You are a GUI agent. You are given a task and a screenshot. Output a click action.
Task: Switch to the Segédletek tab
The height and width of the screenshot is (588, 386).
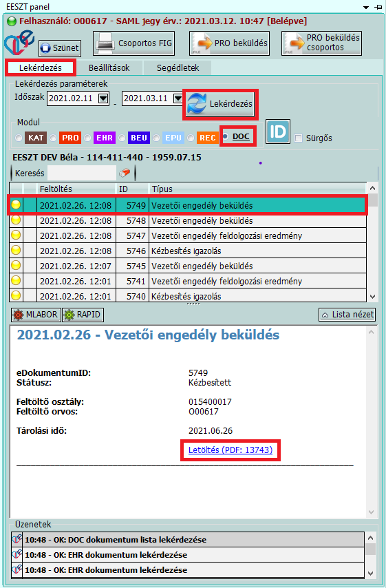[178, 68]
